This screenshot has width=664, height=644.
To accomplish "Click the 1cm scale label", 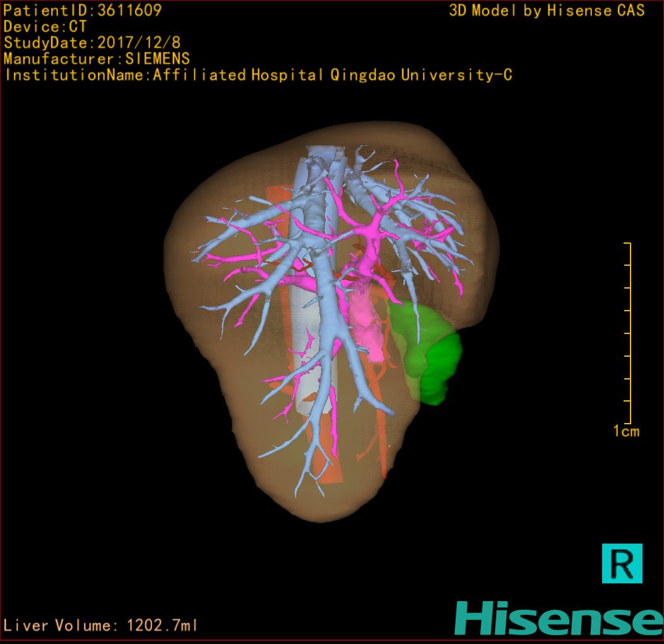I will (625, 432).
